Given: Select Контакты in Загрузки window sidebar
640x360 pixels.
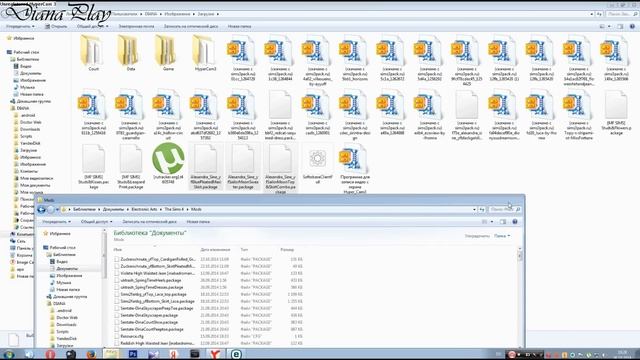Looking at the screenshot, I should pyautogui.click(x=29, y=171).
